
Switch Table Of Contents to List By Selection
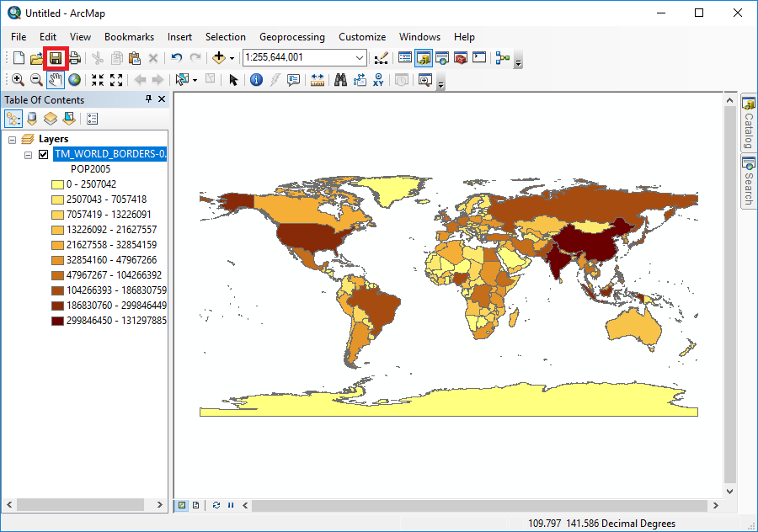[x=68, y=118]
